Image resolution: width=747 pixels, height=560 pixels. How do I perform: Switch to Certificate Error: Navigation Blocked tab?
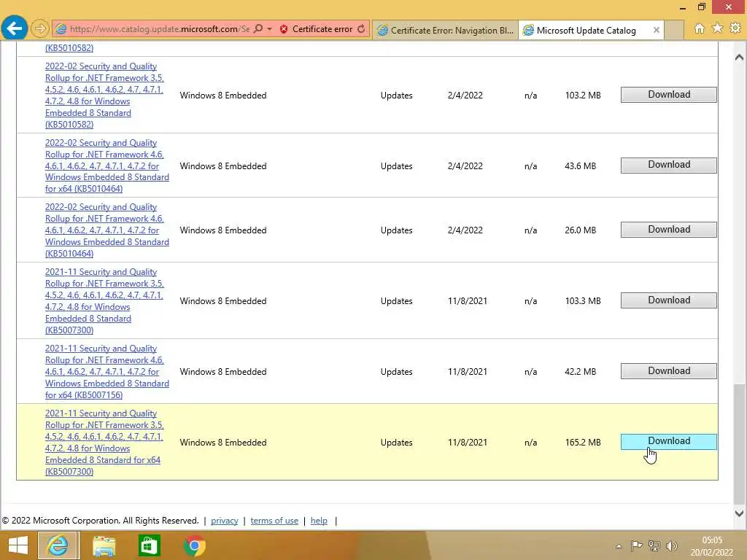[x=446, y=30]
